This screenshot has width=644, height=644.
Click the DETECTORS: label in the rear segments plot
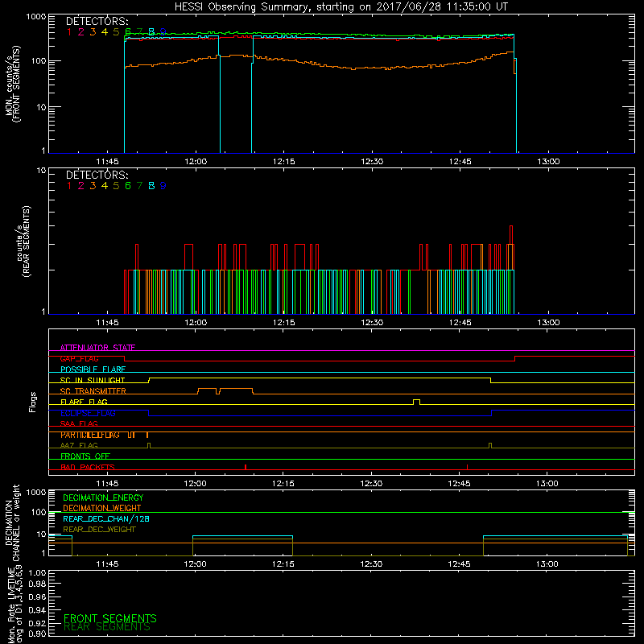97,175
